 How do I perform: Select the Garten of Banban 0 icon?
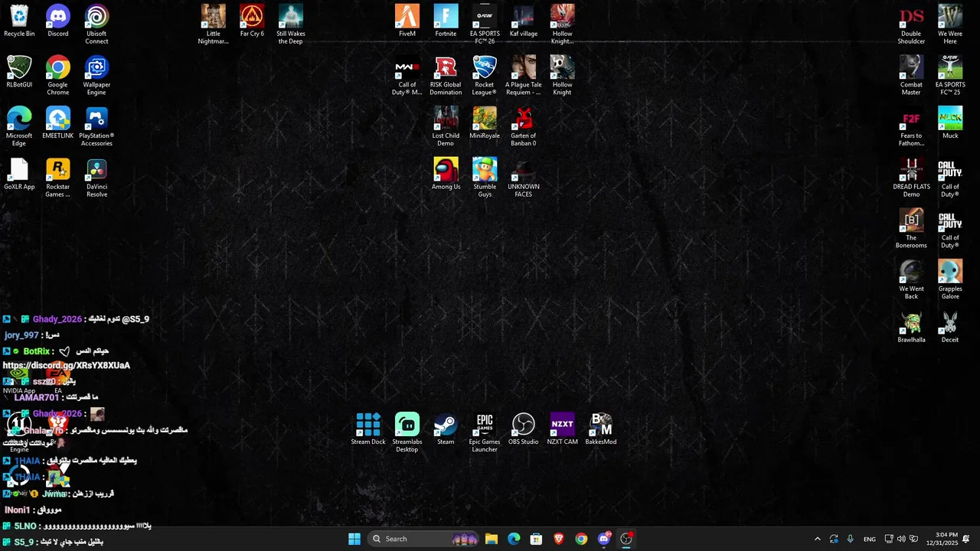click(524, 126)
